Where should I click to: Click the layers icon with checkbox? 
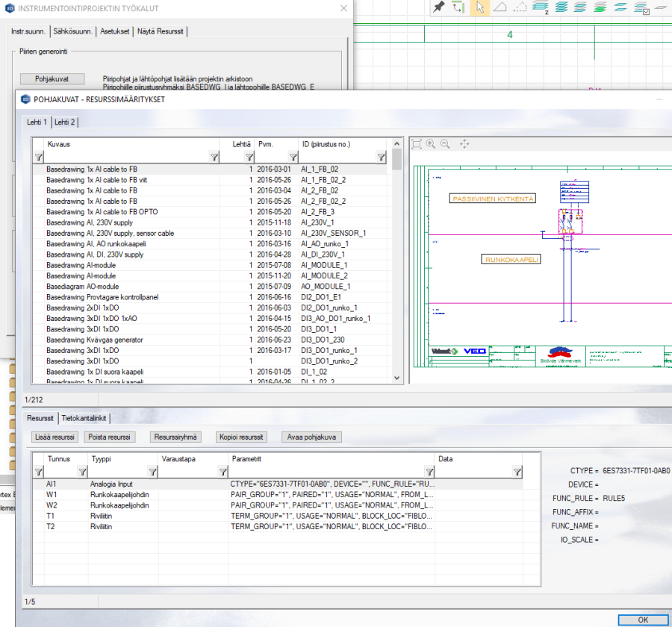click(641, 8)
